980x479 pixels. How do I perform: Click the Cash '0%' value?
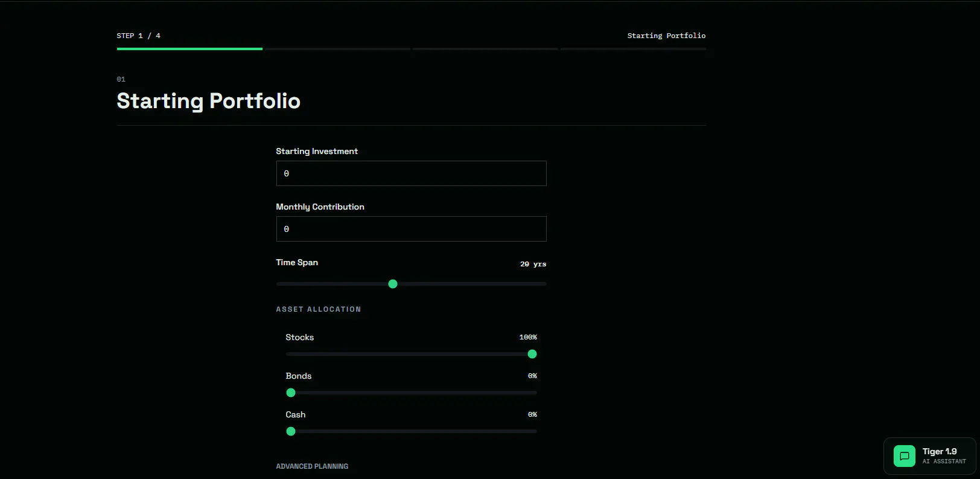coord(532,414)
